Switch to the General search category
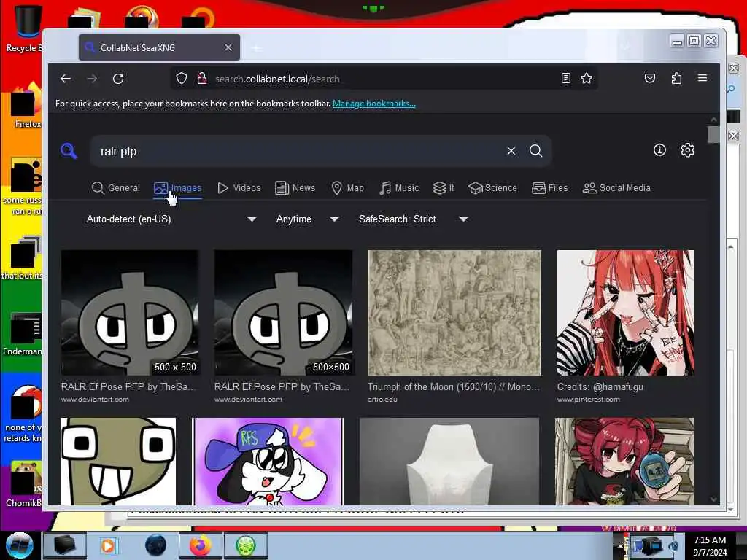 (116, 188)
